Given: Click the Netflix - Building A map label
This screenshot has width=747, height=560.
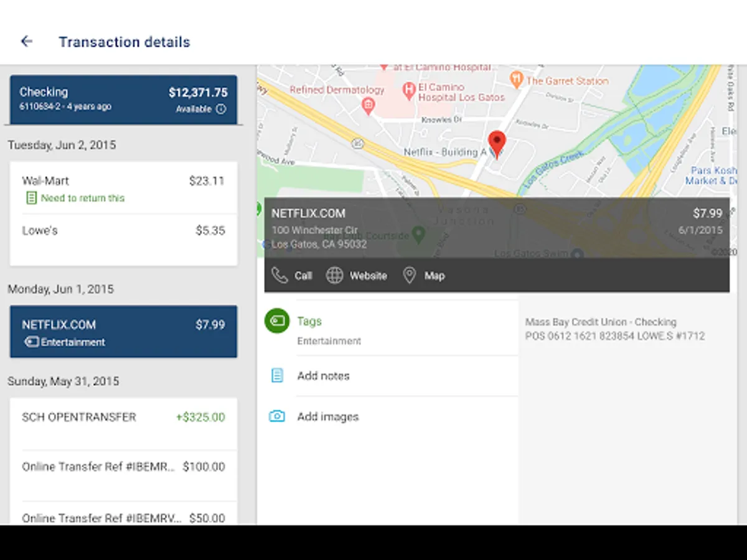Looking at the screenshot, I should [445, 152].
